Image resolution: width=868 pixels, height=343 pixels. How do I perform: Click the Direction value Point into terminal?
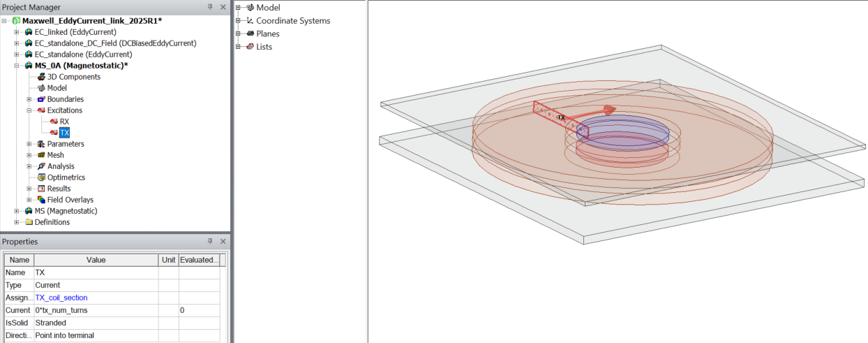96,335
